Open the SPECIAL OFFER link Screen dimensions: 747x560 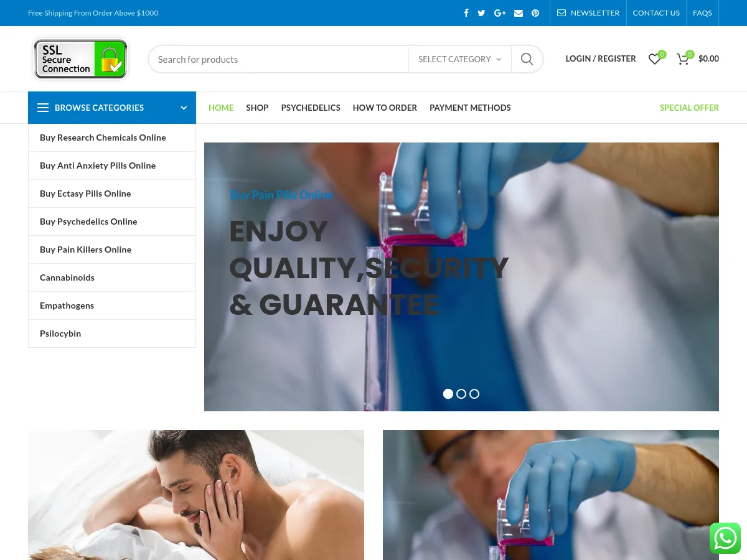pos(689,108)
